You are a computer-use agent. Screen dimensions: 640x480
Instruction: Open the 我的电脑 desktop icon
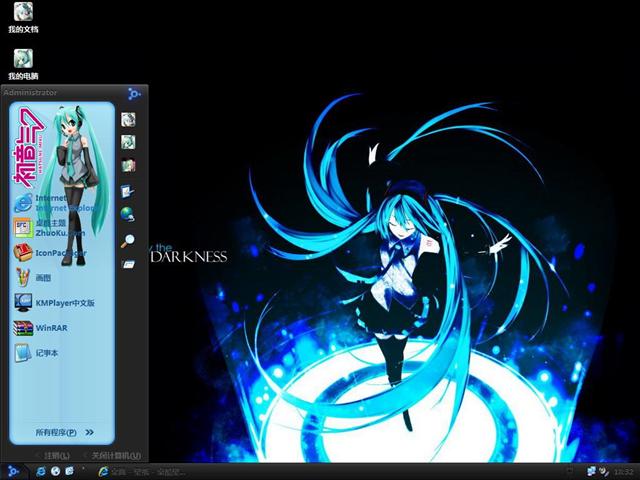coord(23,64)
